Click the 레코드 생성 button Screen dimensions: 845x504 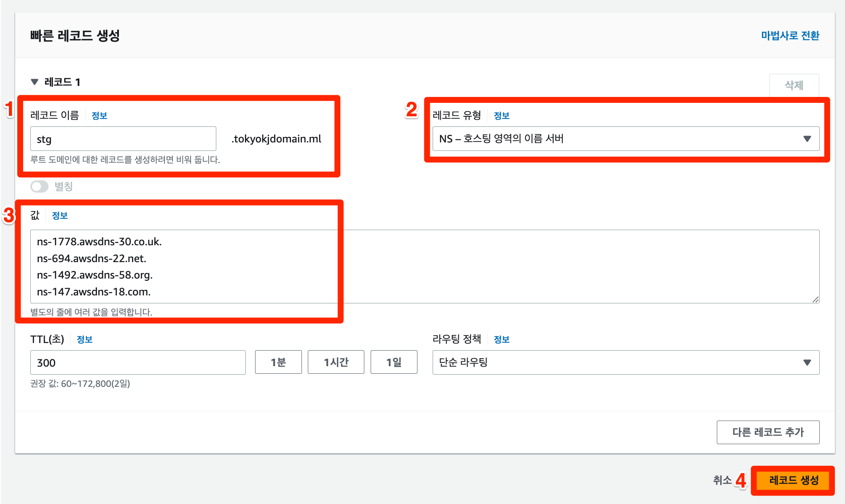793,480
